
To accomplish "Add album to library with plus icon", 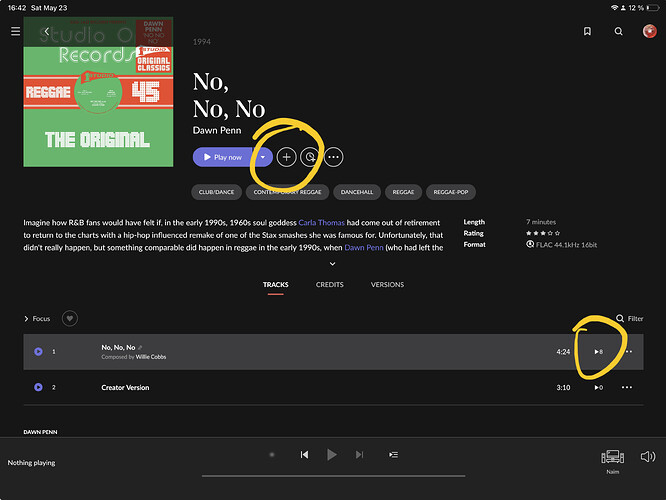I will [286, 157].
